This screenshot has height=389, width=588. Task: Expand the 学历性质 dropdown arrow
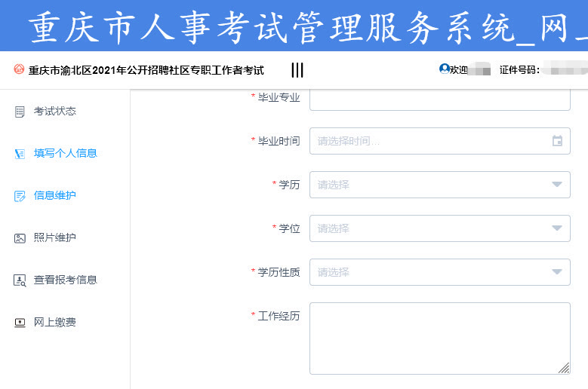tap(557, 272)
